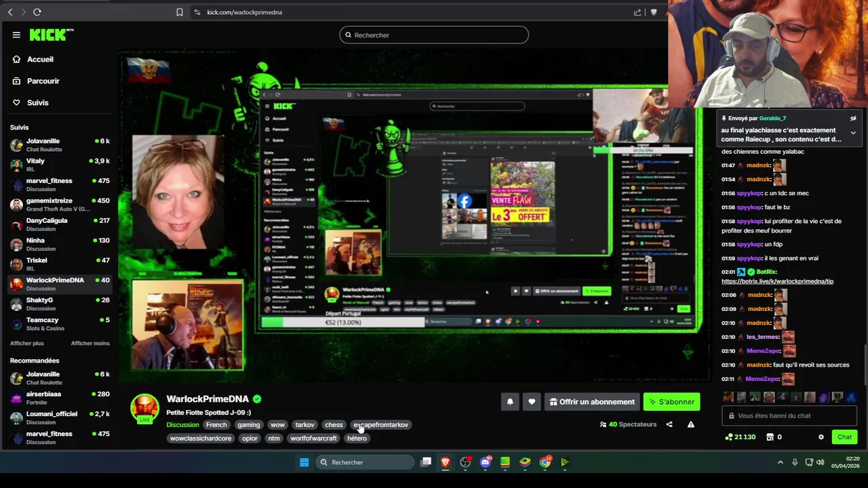
Task: Click the microphone icon in the system tray
Action: click(795, 462)
